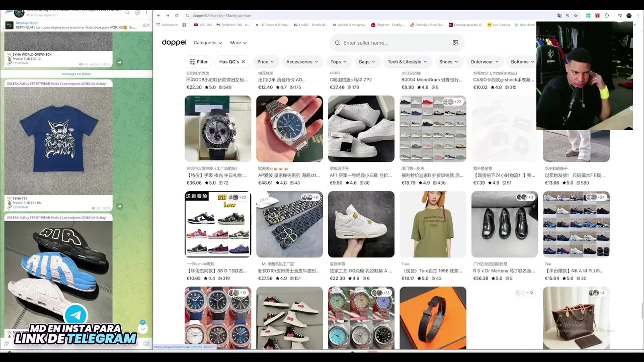
Task: Expand the Accessories category dropdown
Action: click(x=302, y=62)
